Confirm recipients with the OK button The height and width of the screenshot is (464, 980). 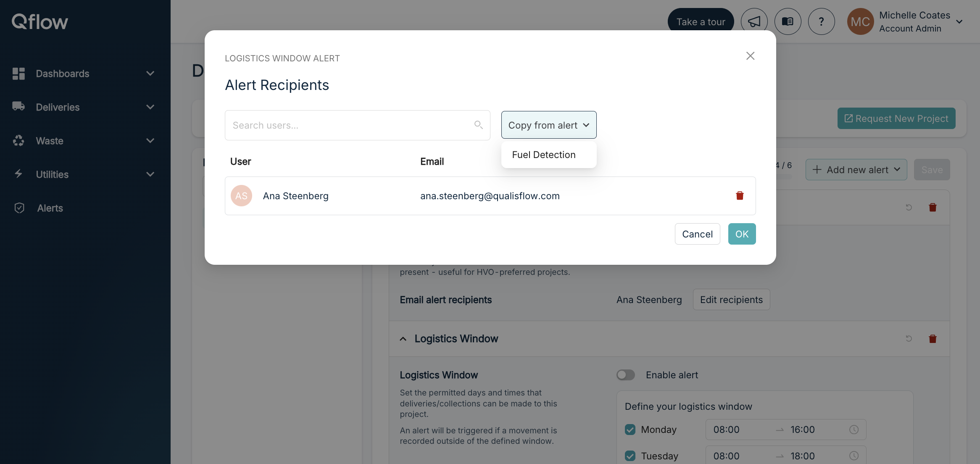742,234
